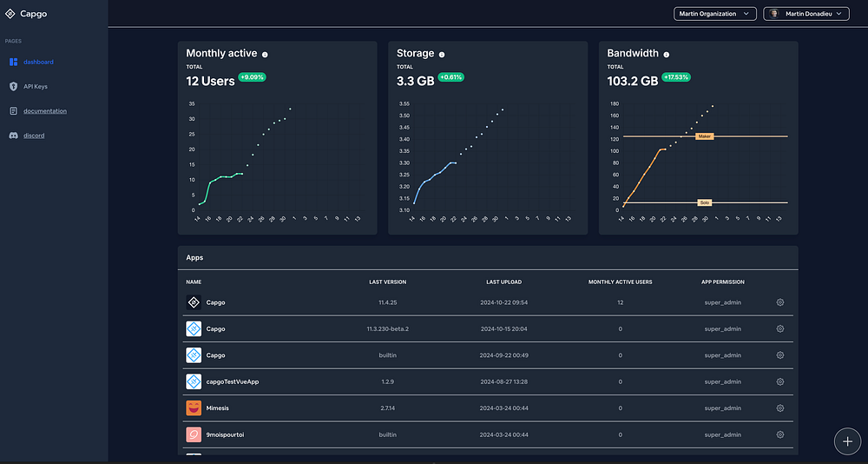Click the LAST UPLOAD column header

(x=503, y=282)
